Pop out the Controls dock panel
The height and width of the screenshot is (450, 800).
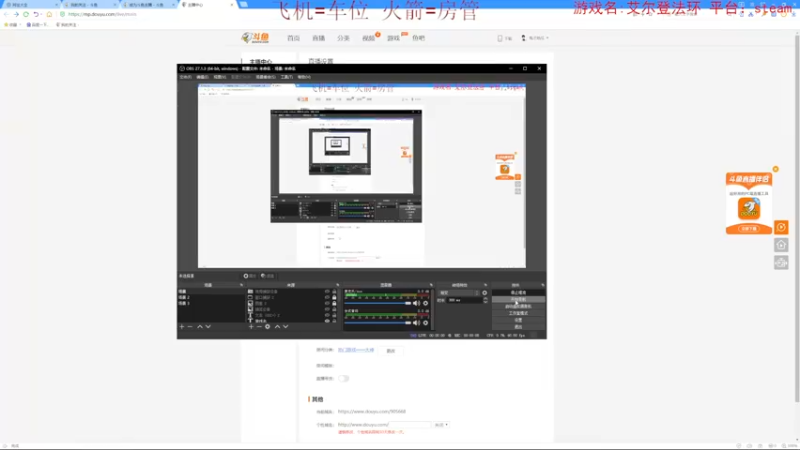[542, 285]
